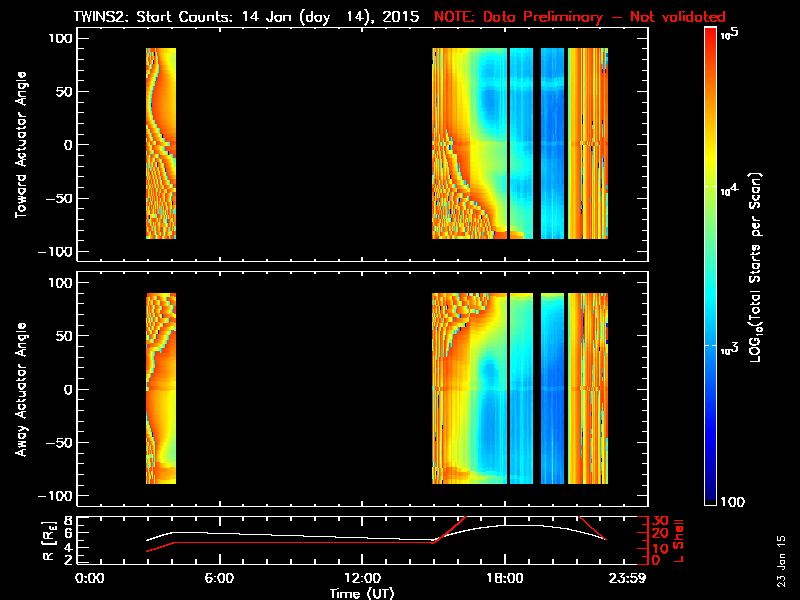Click the "Away Actuator Angle" axis label
Image resolution: width=800 pixels, height=600 pixels.
tap(21, 389)
